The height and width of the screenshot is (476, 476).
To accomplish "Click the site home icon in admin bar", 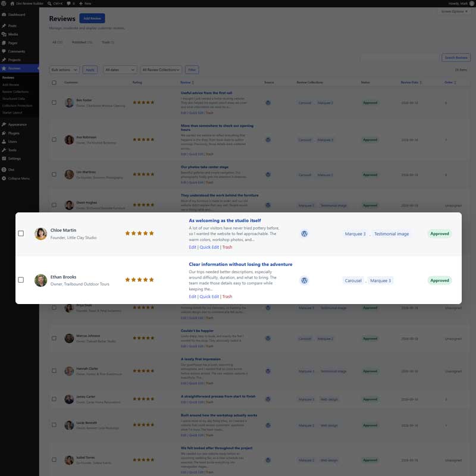I will pyautogui.click(x=12, y=4).
